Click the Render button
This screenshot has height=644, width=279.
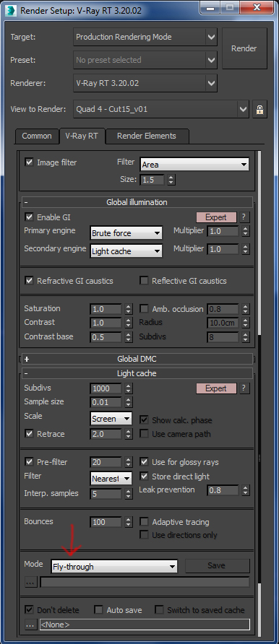pyautogui.click(x=244, y=48)
